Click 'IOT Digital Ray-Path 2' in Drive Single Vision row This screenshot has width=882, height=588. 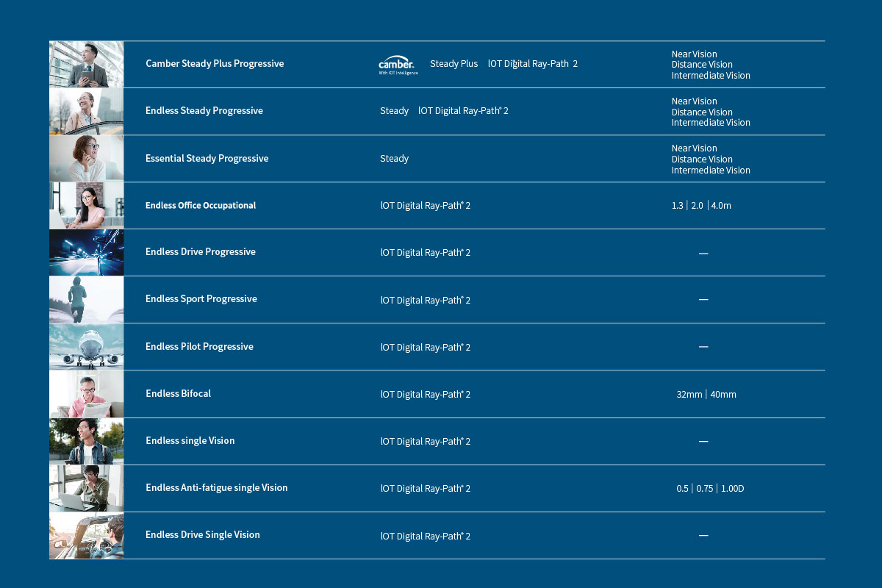pyautogui.click(x=426, y=537)
